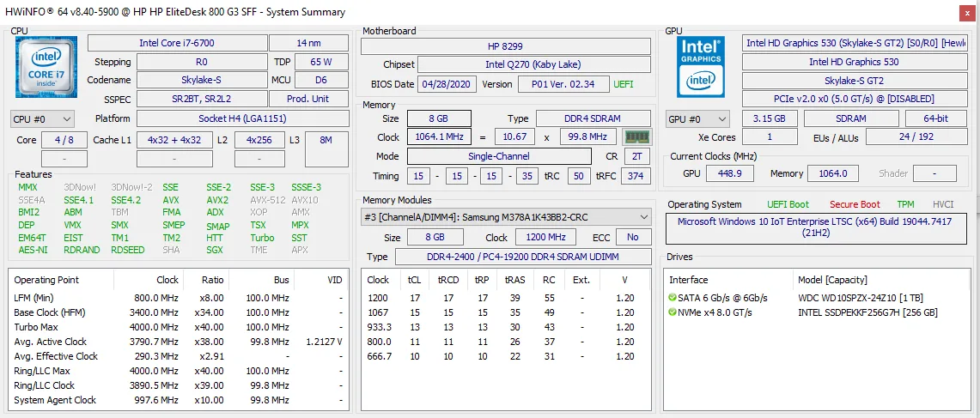Select the Intel Q270 (Kaby Lake) chipset field
980x418 pixels.
point(533,64)
